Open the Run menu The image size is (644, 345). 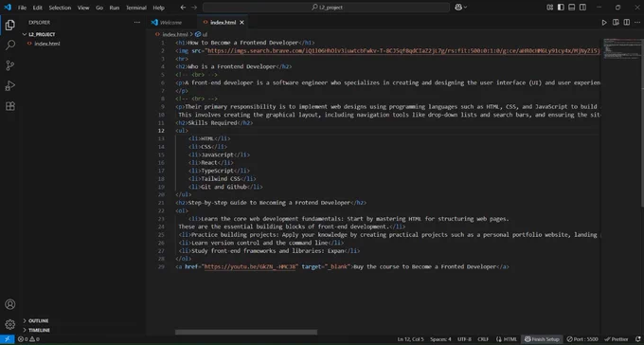point(115,8)
